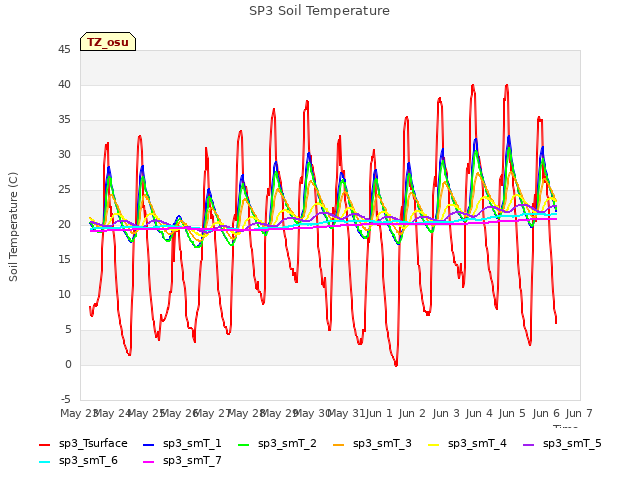Toggle the sp3_smT_3 legend entry
This screenshot has height=480, width=640.
point(372,444)
